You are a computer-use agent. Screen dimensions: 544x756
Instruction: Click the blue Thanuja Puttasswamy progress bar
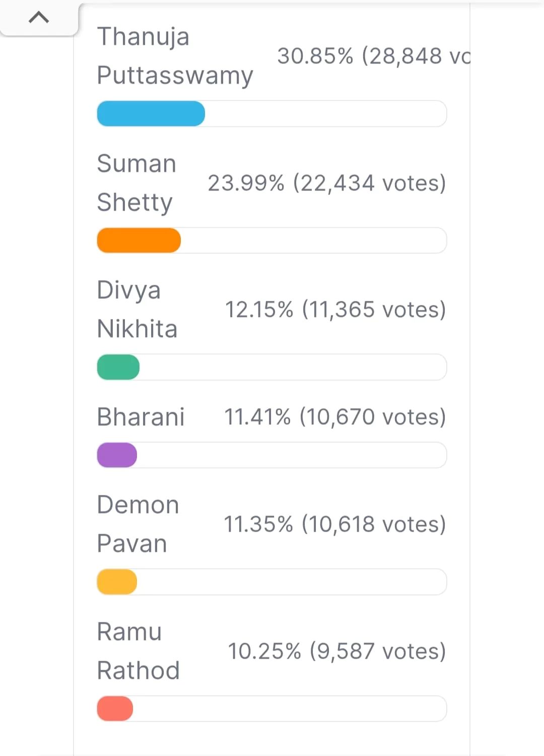point(151,114)
